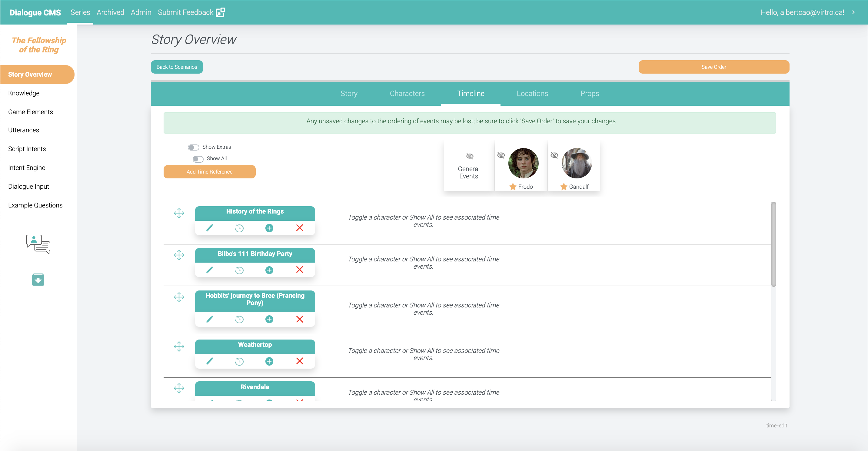Switch to the Locations tab
The height and width of the screenshot is (451, 868).
point(532,94)
